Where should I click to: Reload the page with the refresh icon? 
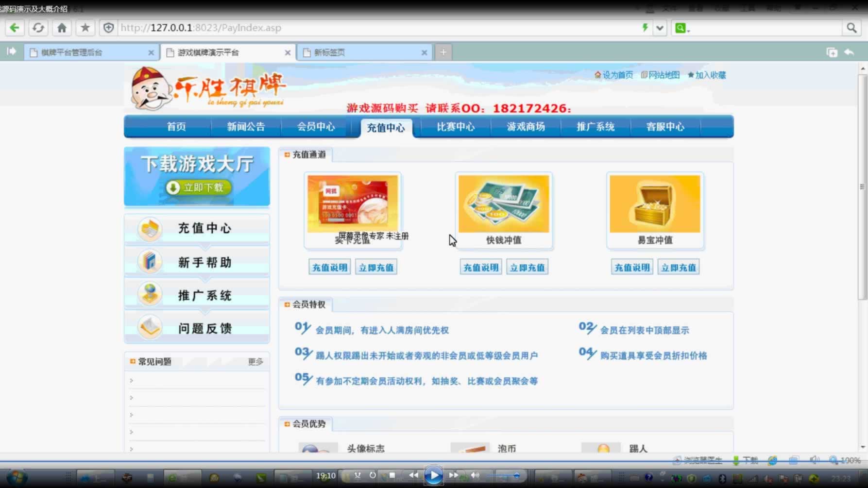pyautogui.click(x=38, y=28)
